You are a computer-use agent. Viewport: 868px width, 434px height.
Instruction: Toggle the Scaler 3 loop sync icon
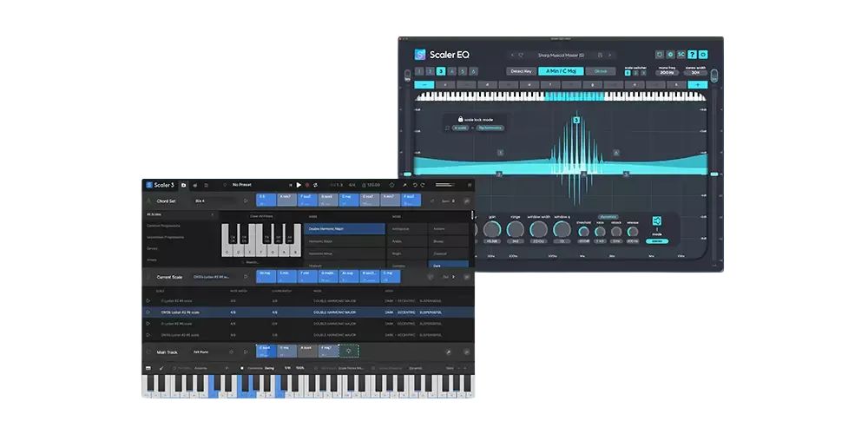[316, 185]
